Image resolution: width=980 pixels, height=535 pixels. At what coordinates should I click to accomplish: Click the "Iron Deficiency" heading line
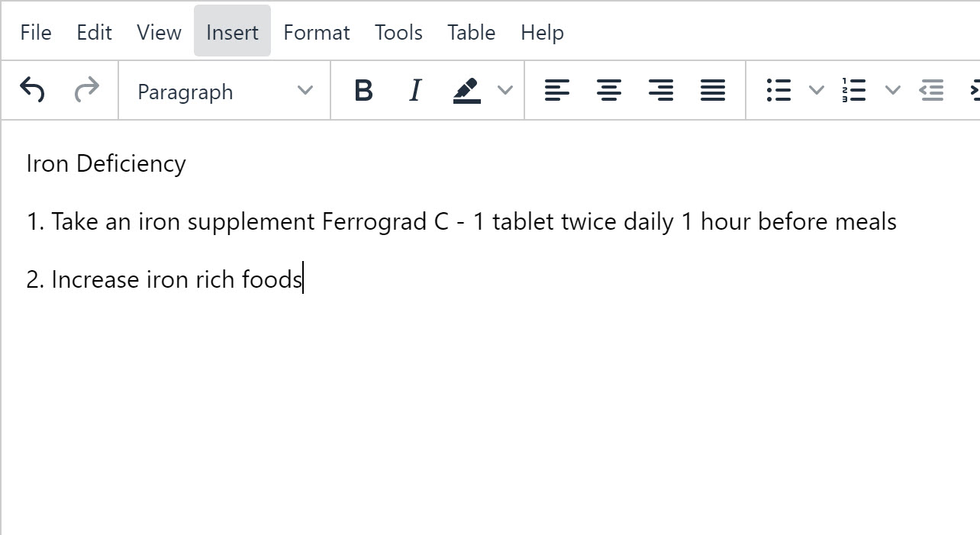coord(106,163)
